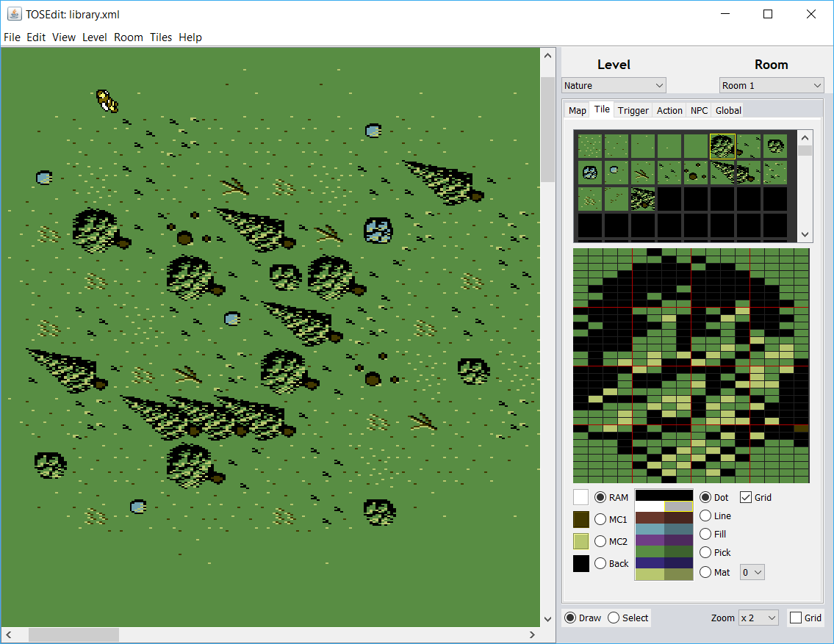Open the Level menu

coord(95,37)
